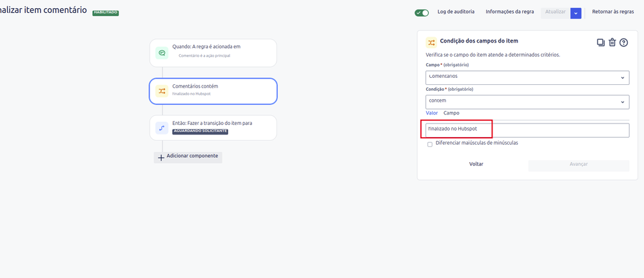Click the trigger comment icon

click(162, 53)
